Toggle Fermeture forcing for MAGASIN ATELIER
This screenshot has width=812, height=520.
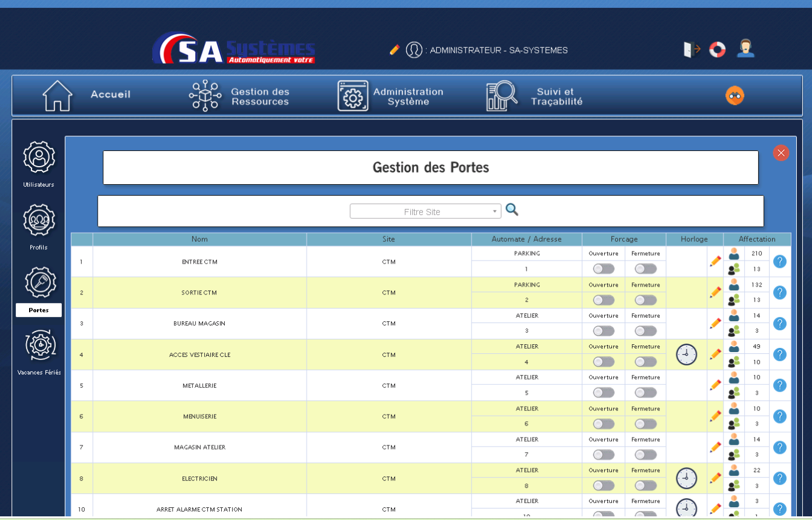point(645,455)
